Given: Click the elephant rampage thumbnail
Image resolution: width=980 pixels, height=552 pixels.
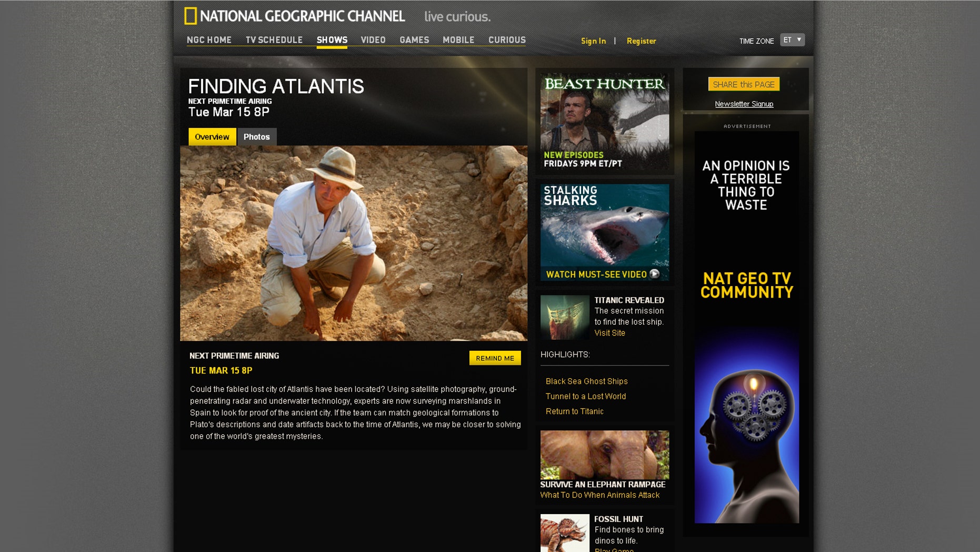Looking at the screenshot, I should click(605, 455).
